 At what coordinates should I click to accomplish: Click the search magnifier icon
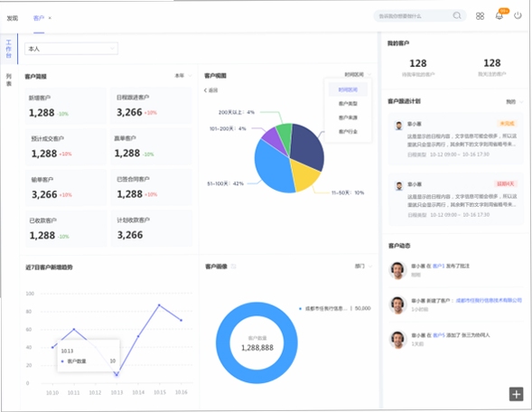pyautogui.click(x=457, y=15)
